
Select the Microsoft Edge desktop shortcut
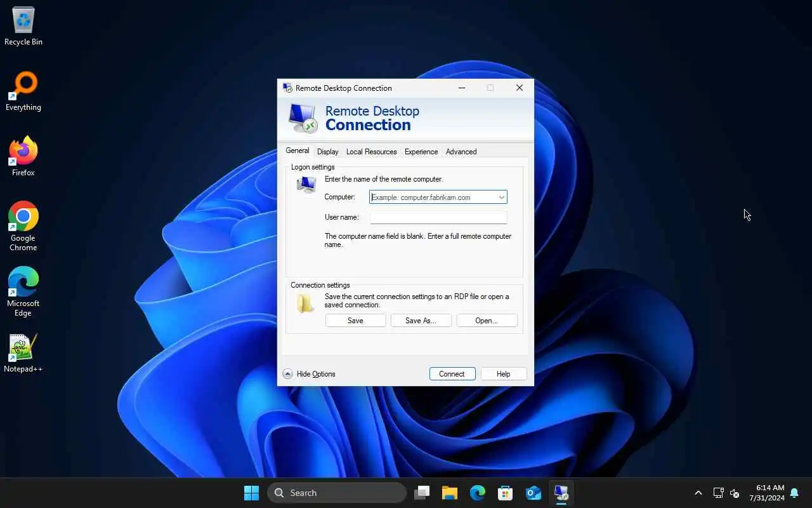click(x=23, y=292)
